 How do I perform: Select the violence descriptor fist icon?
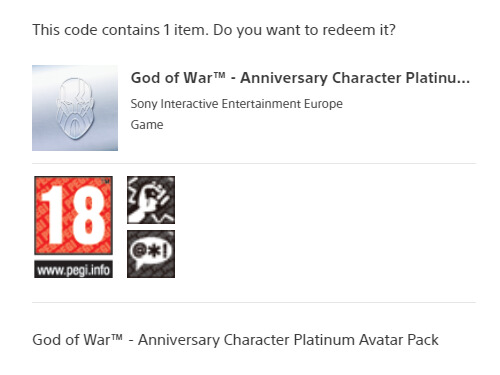click(151, 200)
